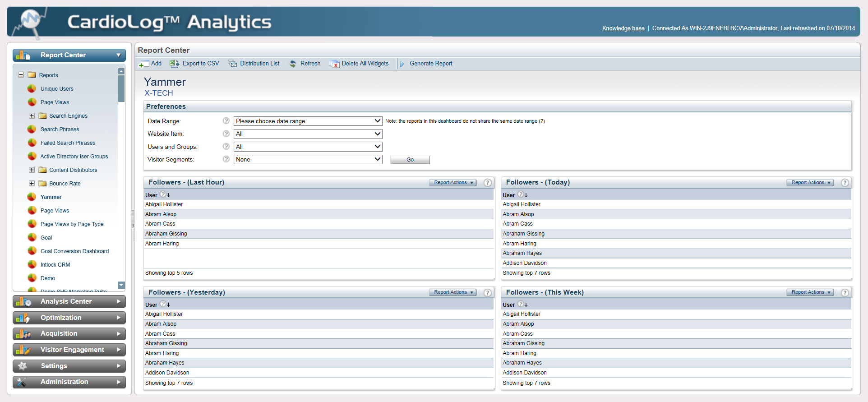868x402 pixels.
Task: Open the Acquisition section
Action: [69, 334]
